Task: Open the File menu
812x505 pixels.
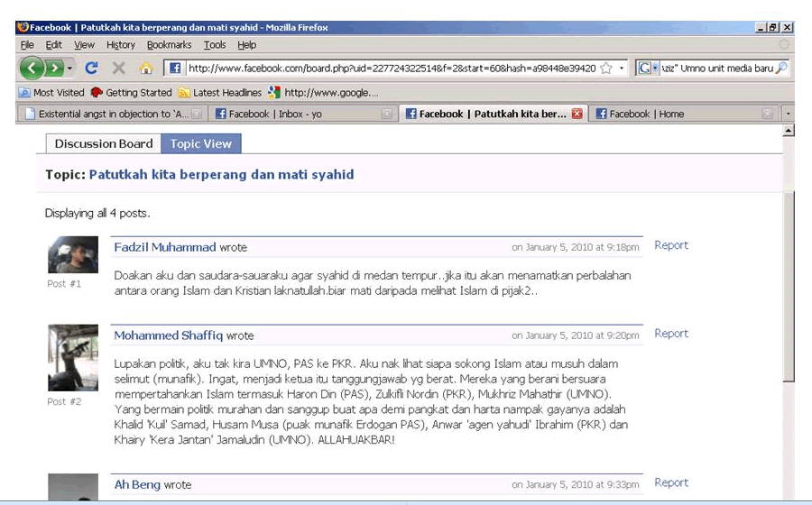Action: [27, 45]
